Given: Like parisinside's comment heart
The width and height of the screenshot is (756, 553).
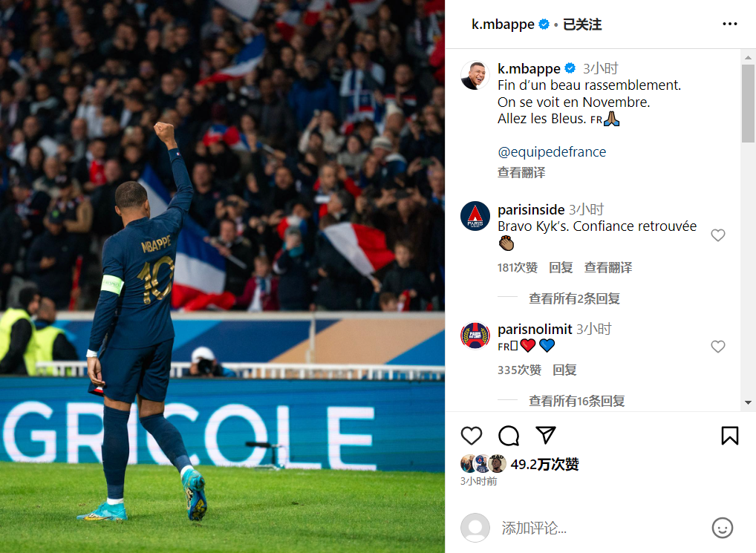Looking at the screenshot, I should (x=718, y=235).
